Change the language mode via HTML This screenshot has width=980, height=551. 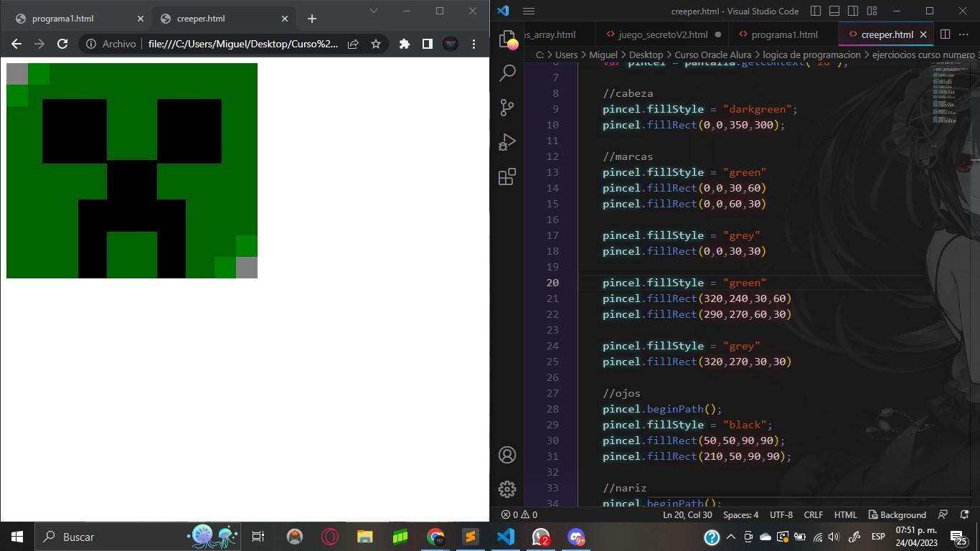coord(845,514)
